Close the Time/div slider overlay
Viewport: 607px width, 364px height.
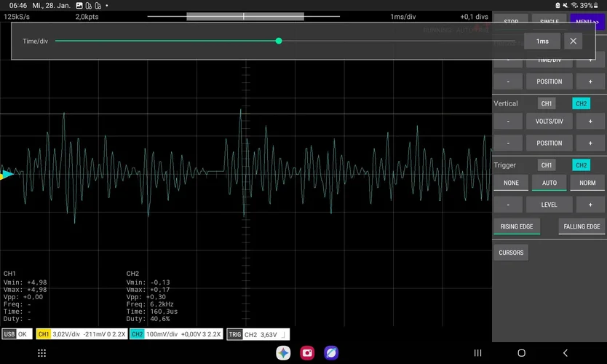pos(573,41)
